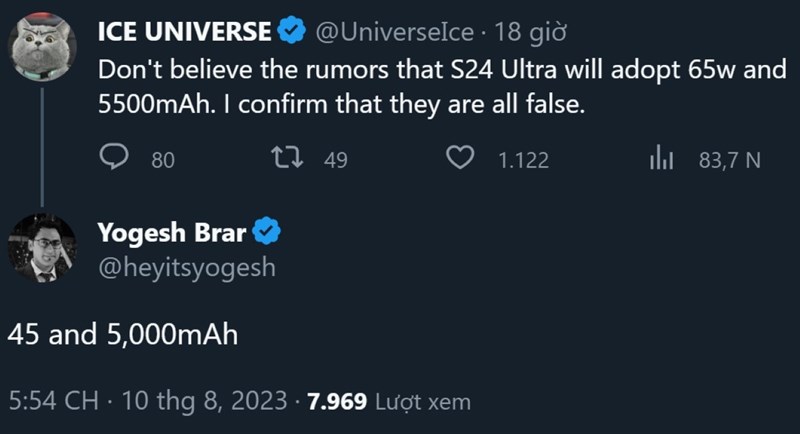Click the '18 giờ' post timestamp
The height and width of the screenshot is (434, 800).
pos(531,32)
